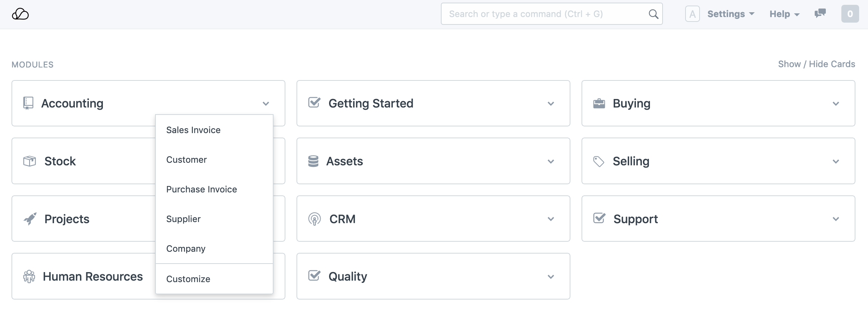Viewport: 868px width, 324px height.
Task: Select Sales Invoice from the dropdown
Action: point(193,130)
